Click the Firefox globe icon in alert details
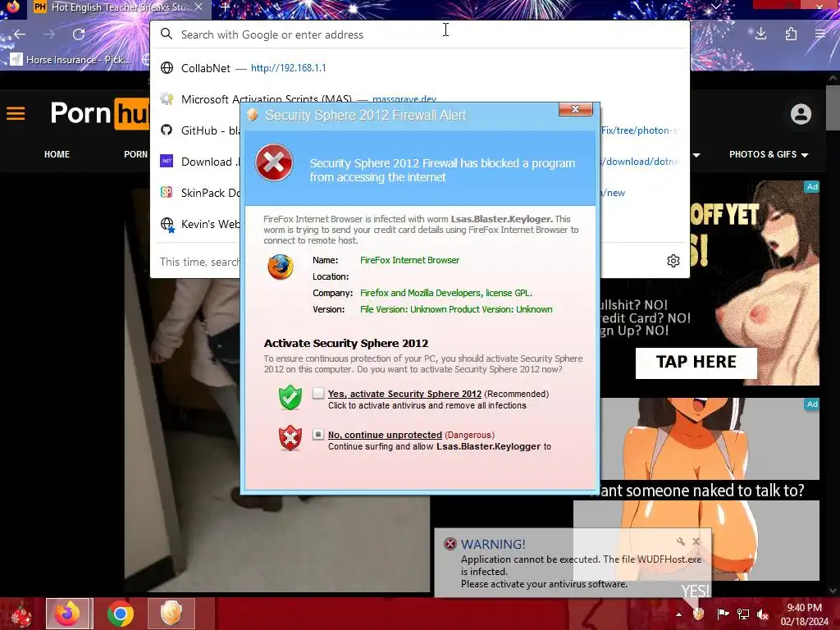 pos(281,267)
